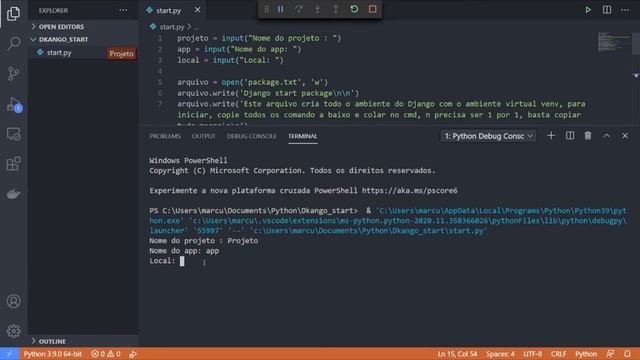This screenshot has width=640, height=360.
Task: Close the start.py editor tab
Action: [198, 10]
